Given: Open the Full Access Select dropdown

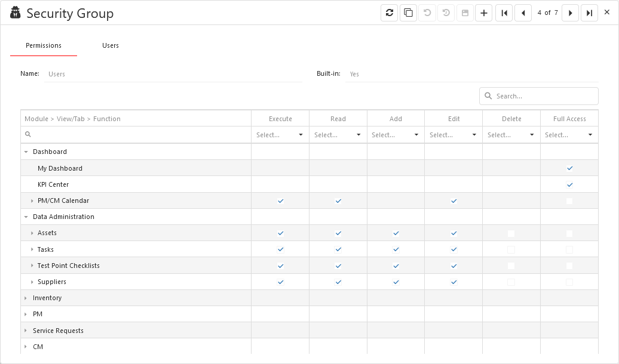Looking at the screenshot, I should (569, 134).
